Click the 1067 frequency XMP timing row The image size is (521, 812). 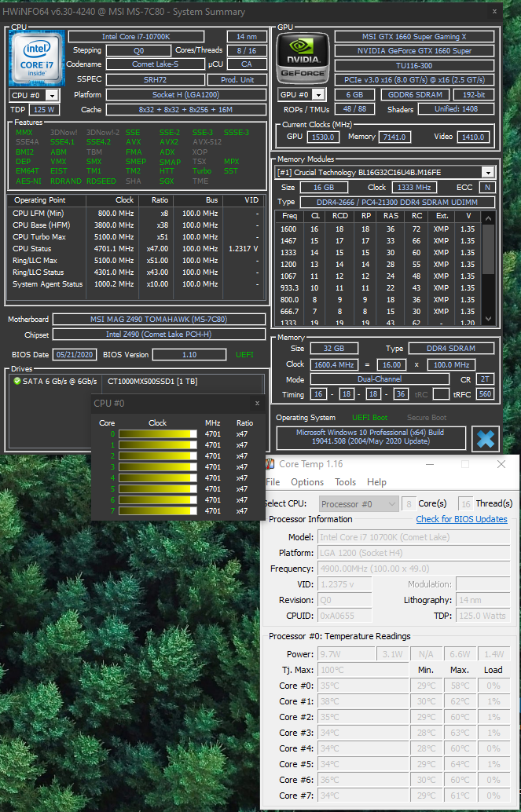379,276
